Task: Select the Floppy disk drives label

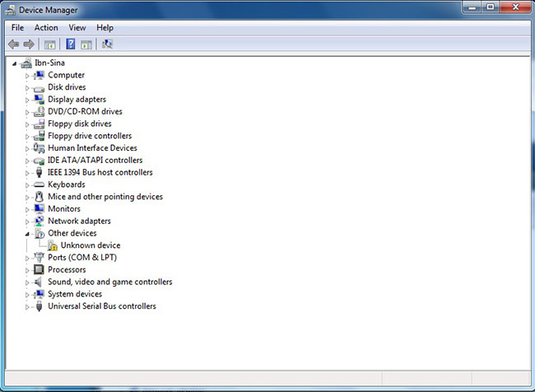Action: pos(80,124)
